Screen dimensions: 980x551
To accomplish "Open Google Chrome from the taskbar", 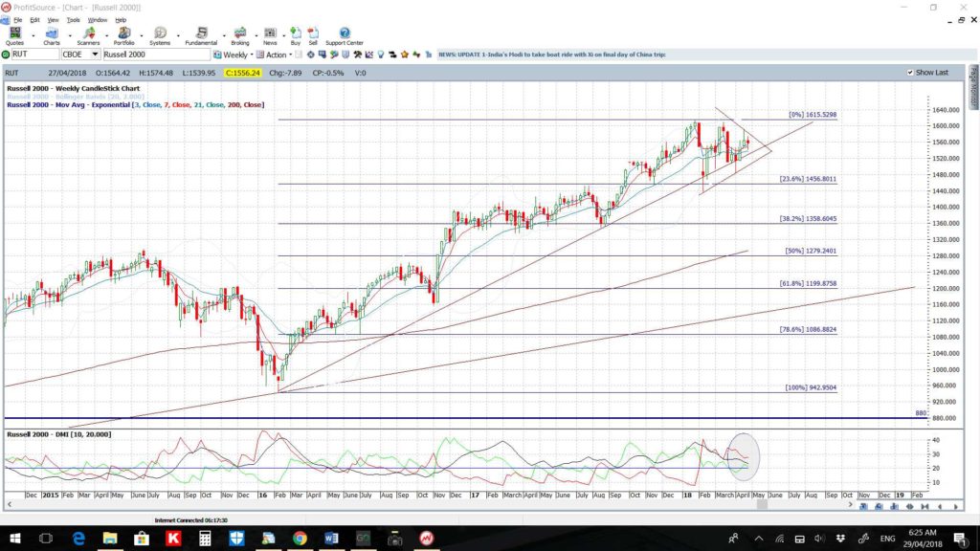I will click(x=300, y=539).
